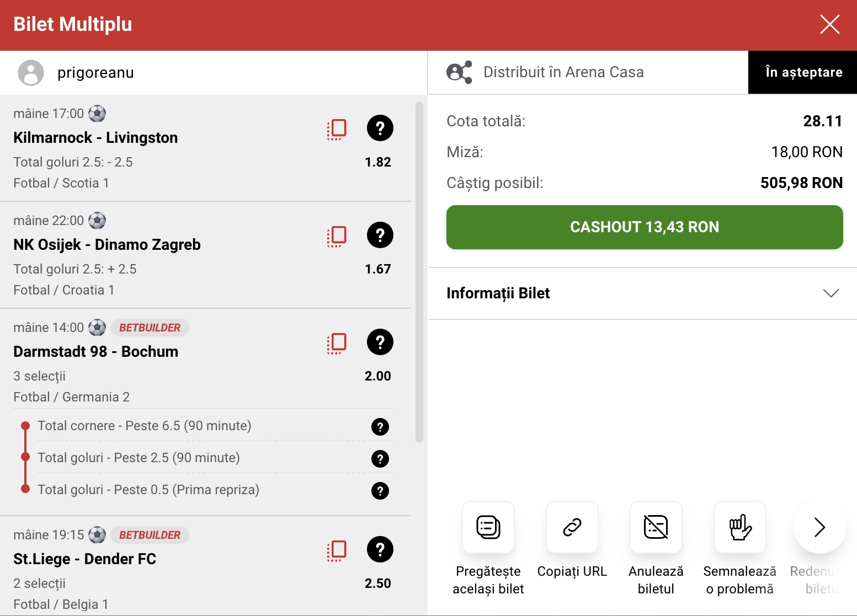Click the selections list scrollbar
The image size is (857, 616).
tap(419, 272)
